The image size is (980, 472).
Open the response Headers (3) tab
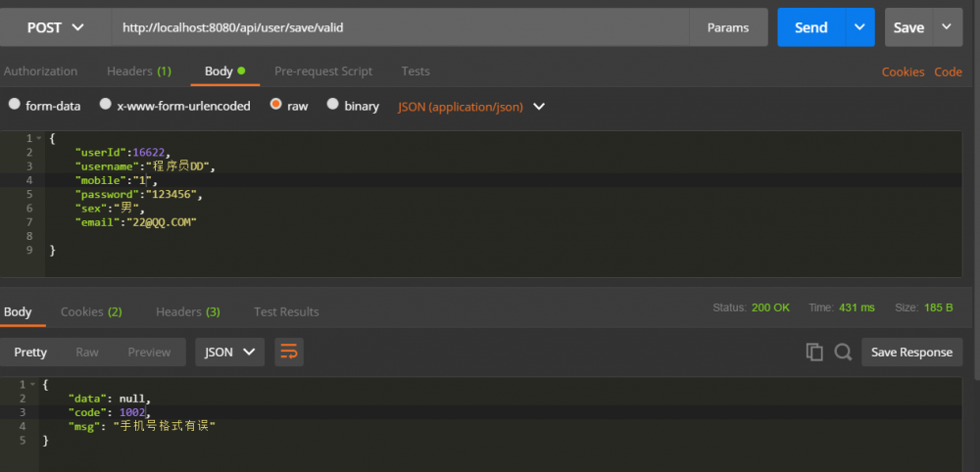[x=187, y=311]
